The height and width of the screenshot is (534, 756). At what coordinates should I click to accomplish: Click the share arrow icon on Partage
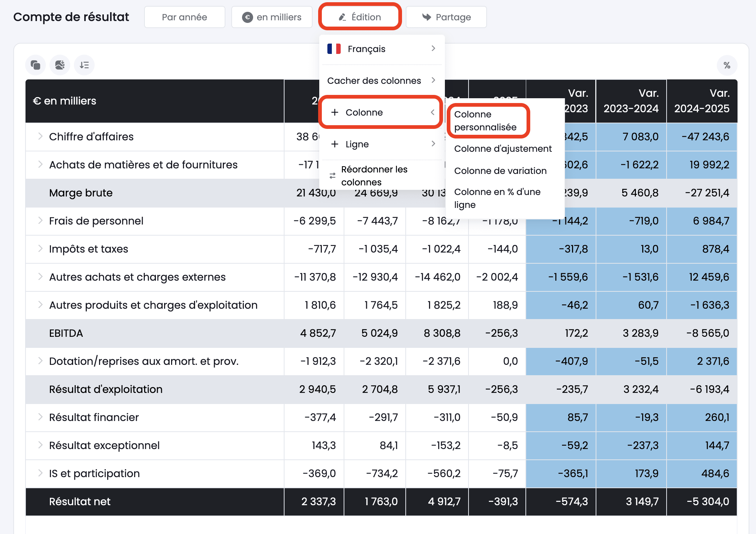(x=427, y=17)
